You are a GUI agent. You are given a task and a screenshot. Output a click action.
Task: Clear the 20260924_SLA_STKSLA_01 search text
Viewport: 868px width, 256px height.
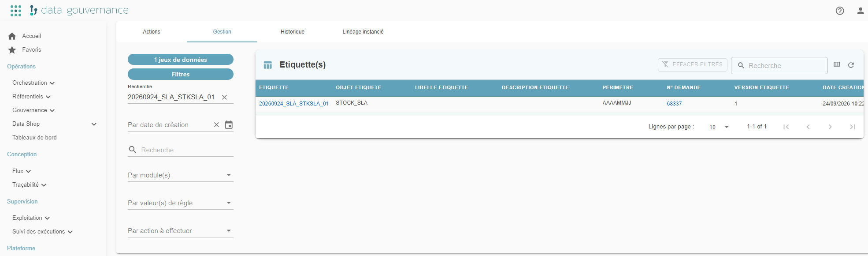coord(224,97)
